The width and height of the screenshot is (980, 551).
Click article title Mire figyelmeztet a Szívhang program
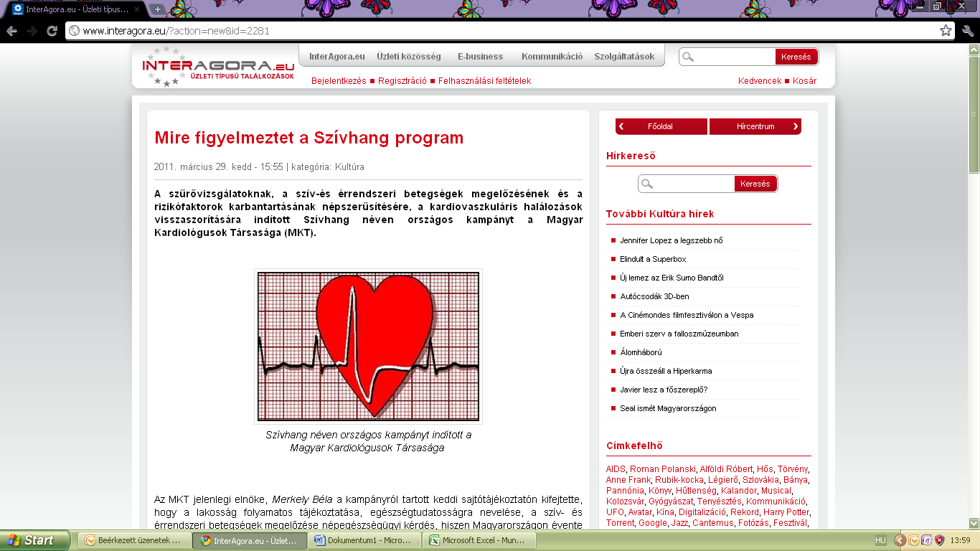309,138
